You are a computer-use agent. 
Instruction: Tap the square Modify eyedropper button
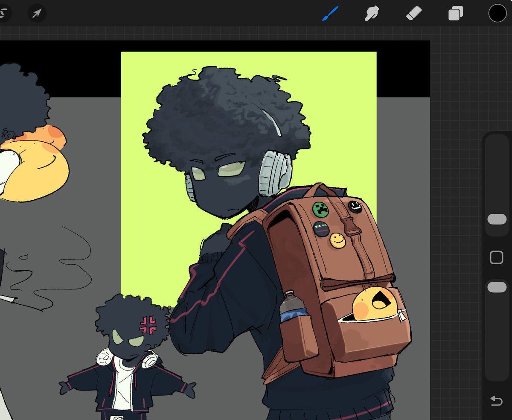(x=496, y=257)
